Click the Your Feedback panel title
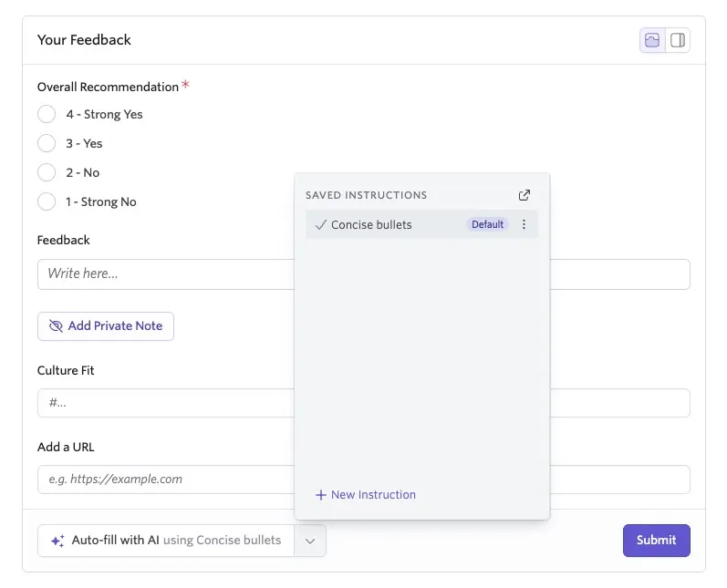Screen dimensions: 727x588 click(84, 40)
